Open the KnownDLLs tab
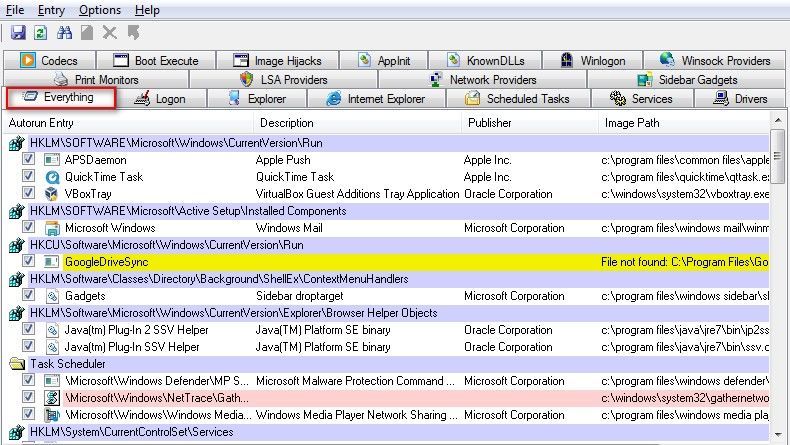Screen dimensions: 790x445 point(485,60)
